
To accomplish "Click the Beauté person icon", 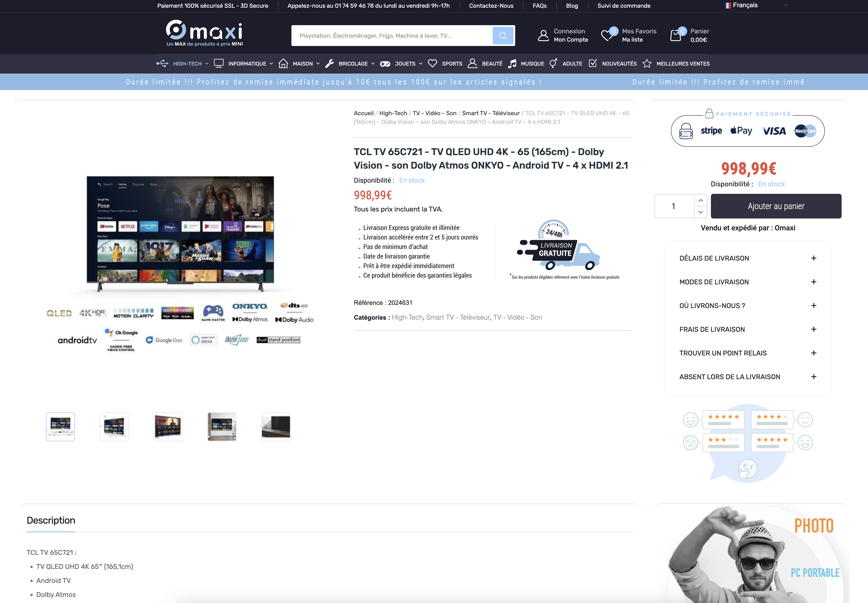I will (x=472, y=63).
